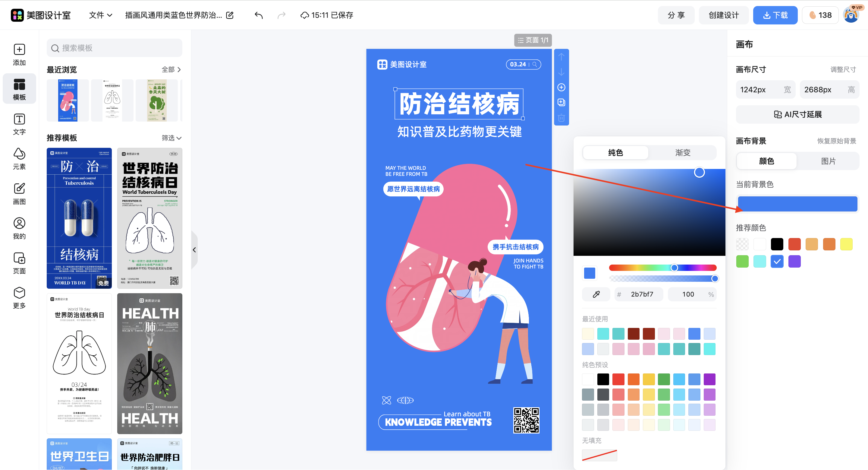This screenshot has height=470, width=868.
Task: Expand the 筛选 filter options
Action: 171,138
